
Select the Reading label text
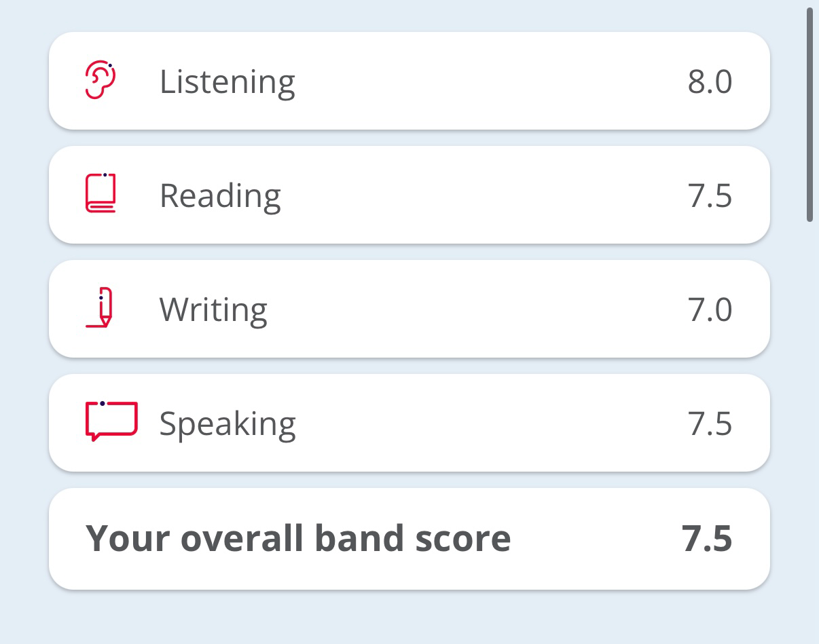(x=220, y=196)
